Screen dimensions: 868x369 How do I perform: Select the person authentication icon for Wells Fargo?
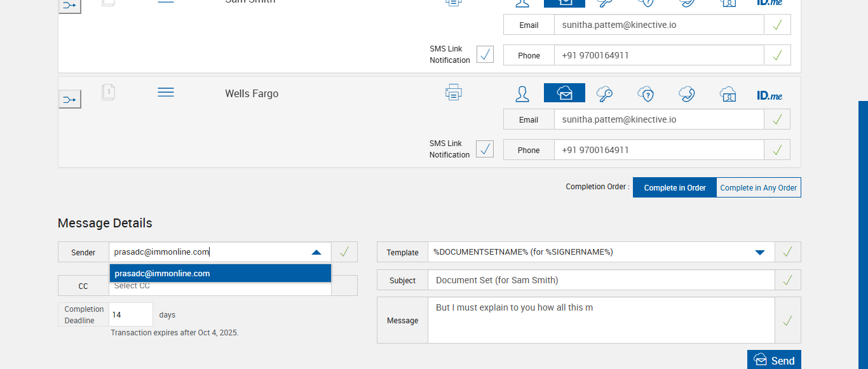pyautogui.click(x=522, y=94)
